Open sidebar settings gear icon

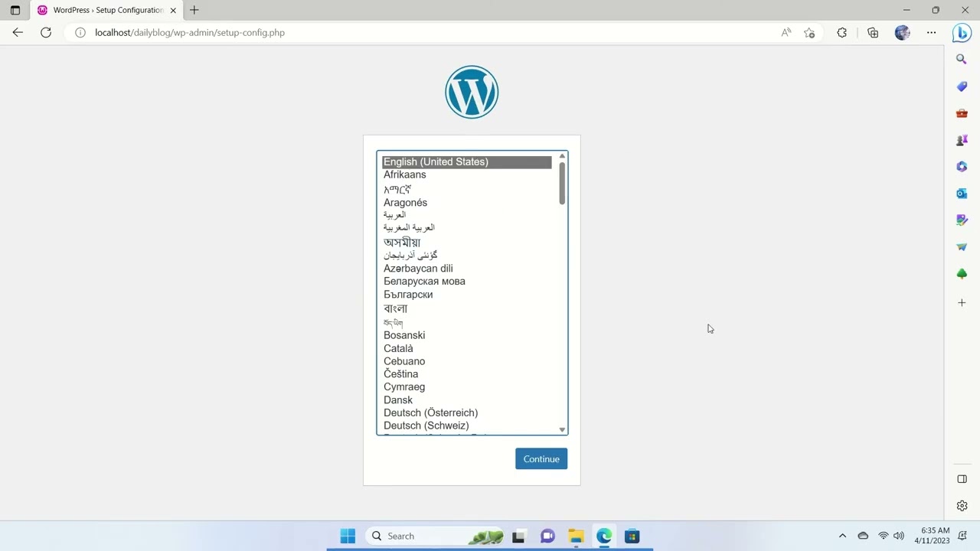[x=962, y=506]
